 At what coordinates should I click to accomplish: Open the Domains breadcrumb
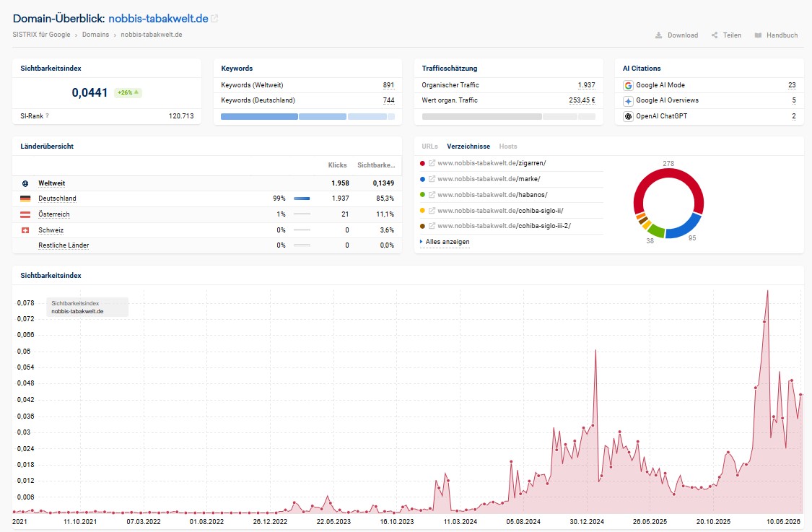pos(96,35)
